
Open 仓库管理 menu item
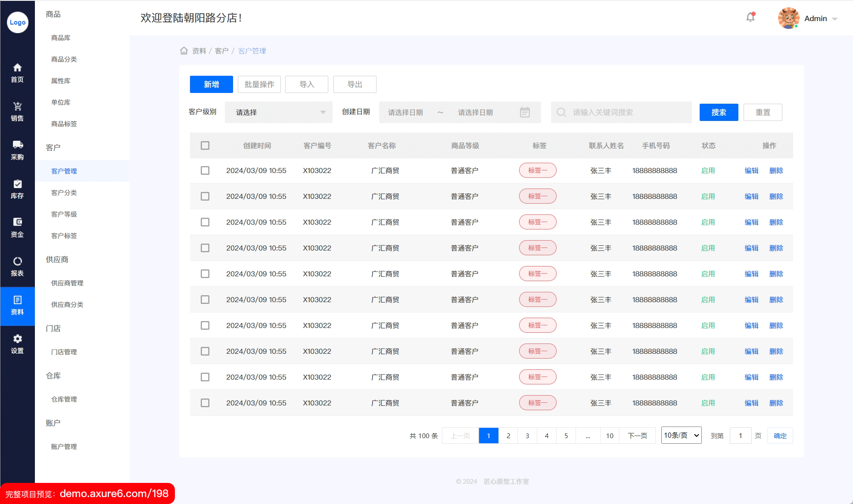tap(64, 399)
